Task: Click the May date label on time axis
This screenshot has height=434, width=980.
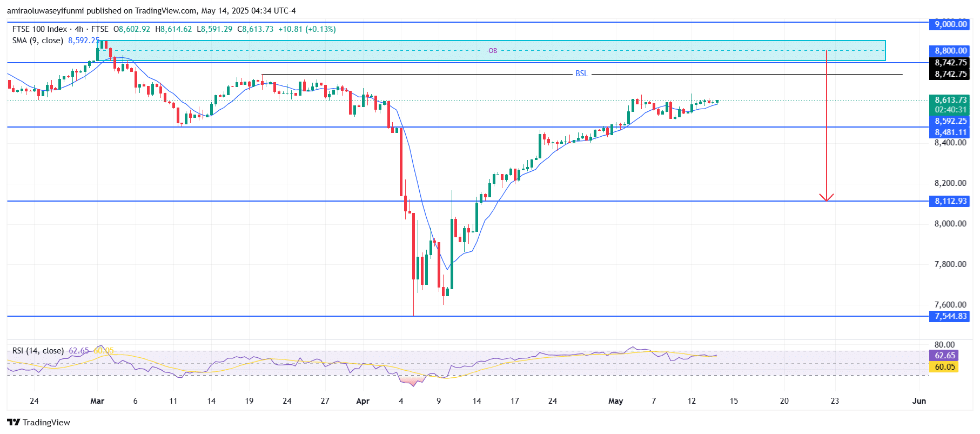Action: (616, 401)
